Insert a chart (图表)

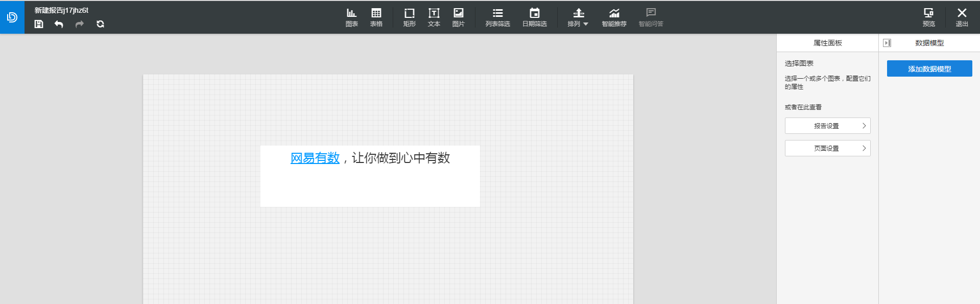click(x=352, y=17)
